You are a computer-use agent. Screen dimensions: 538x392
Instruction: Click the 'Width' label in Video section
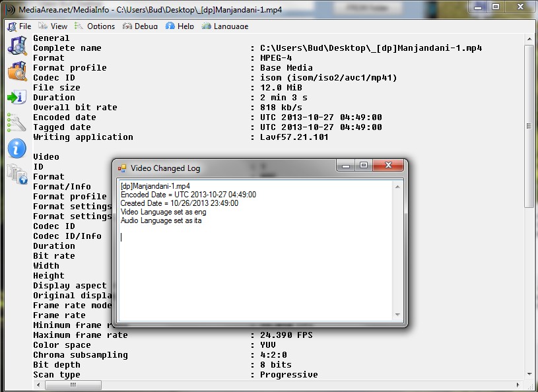click(46, 266)
